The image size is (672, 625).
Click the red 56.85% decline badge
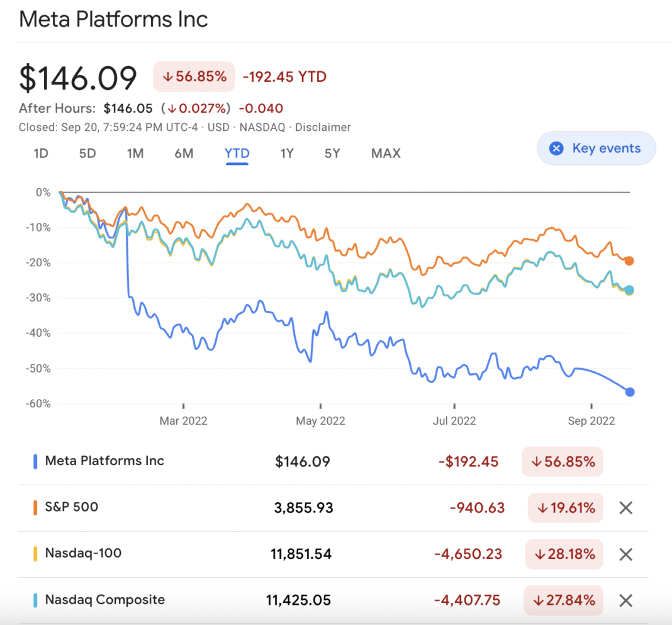coord(194,77)
